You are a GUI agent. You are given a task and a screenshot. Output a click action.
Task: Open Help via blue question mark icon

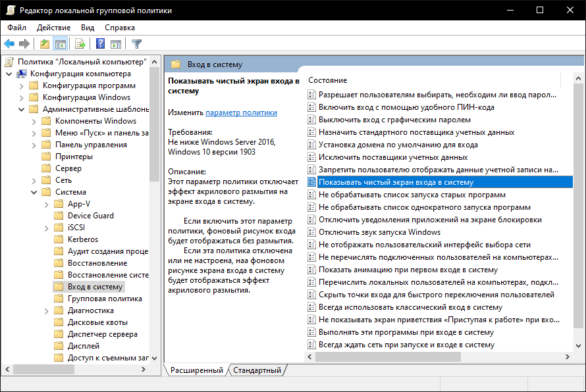coord(100,43)
